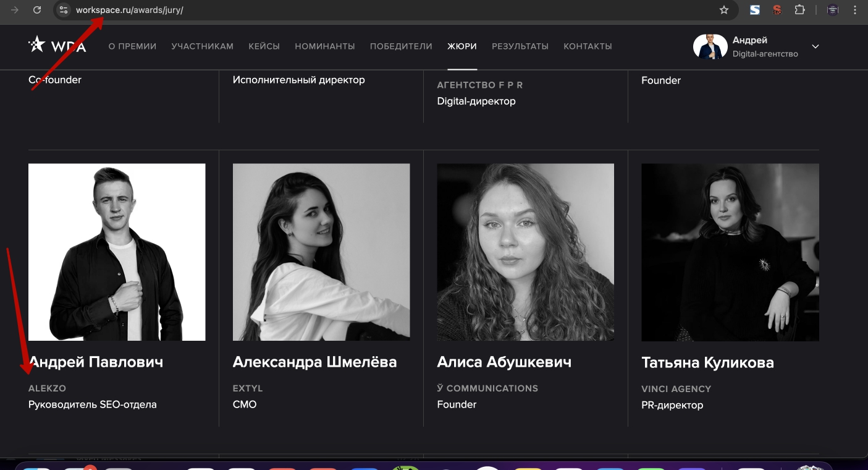Open the Номинанты menu item
868x470 pixels.
pyautogui.click(x=325, y=46)
